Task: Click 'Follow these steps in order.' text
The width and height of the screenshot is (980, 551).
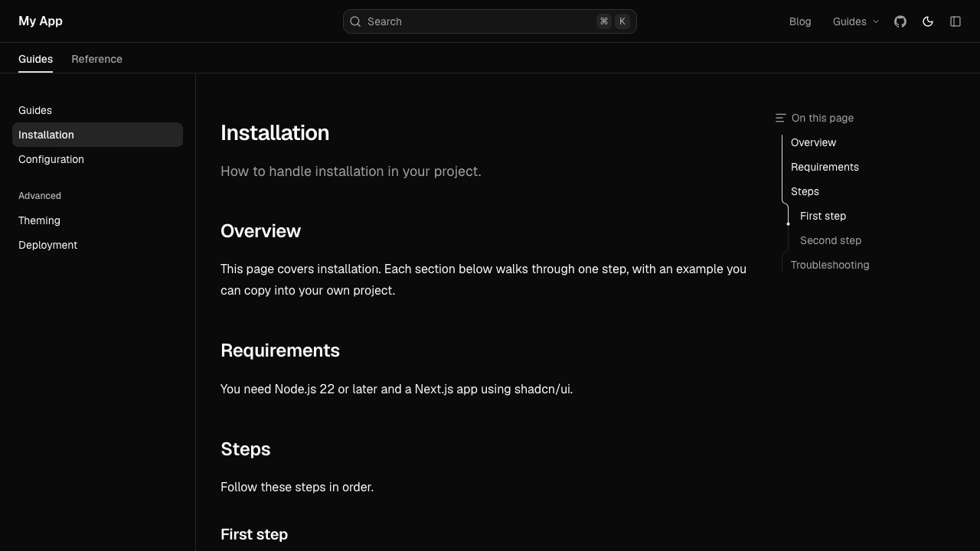Action: pyautogui.click(x=297, y=487)
